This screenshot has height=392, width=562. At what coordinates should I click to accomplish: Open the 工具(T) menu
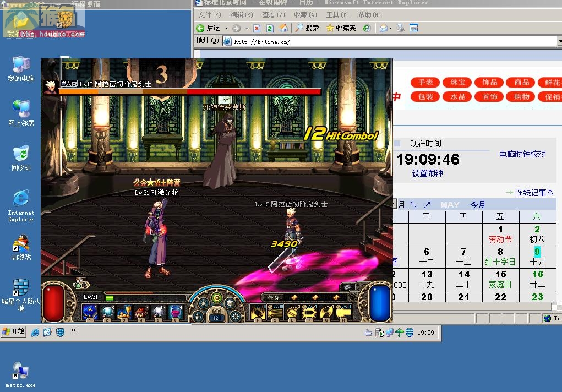pos(337,15)
